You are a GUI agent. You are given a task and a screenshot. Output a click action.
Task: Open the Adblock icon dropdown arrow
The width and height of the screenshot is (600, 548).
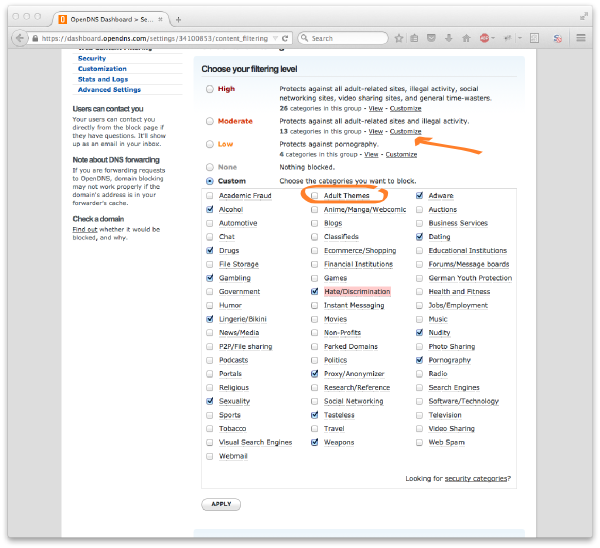(x=493, y=38)
